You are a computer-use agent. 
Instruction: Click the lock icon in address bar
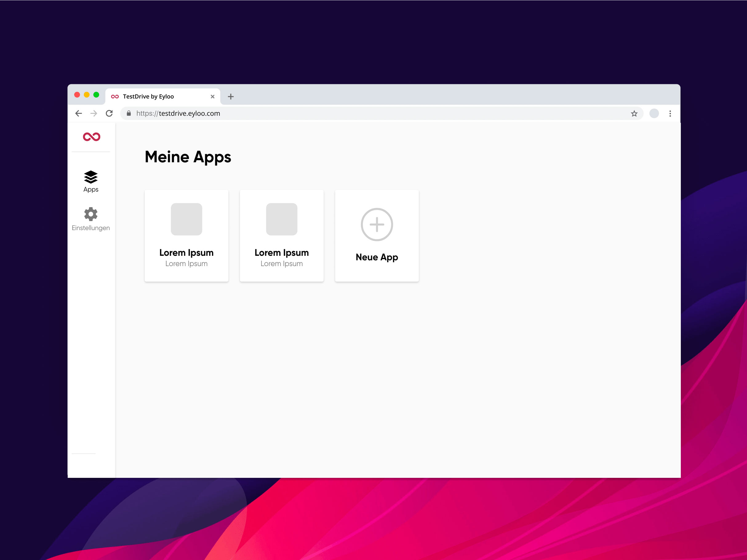(x=129, y=114)
